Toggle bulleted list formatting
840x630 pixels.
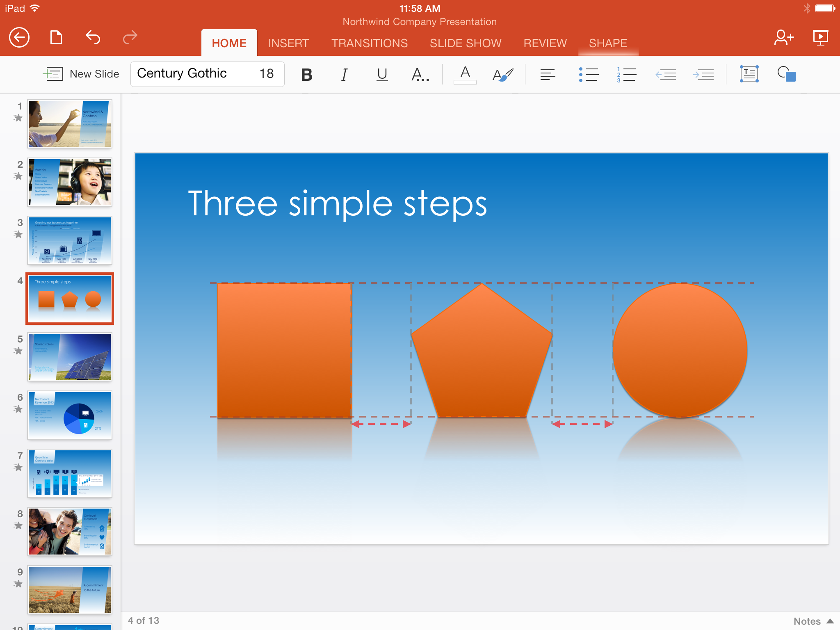(x=588, y=74)
